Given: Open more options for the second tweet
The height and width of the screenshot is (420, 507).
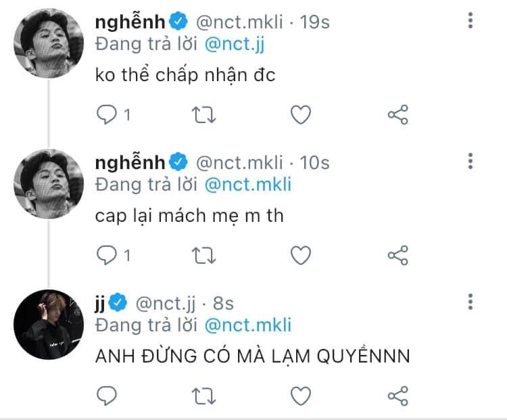Looking at the screenshot, I should (471, 162).
